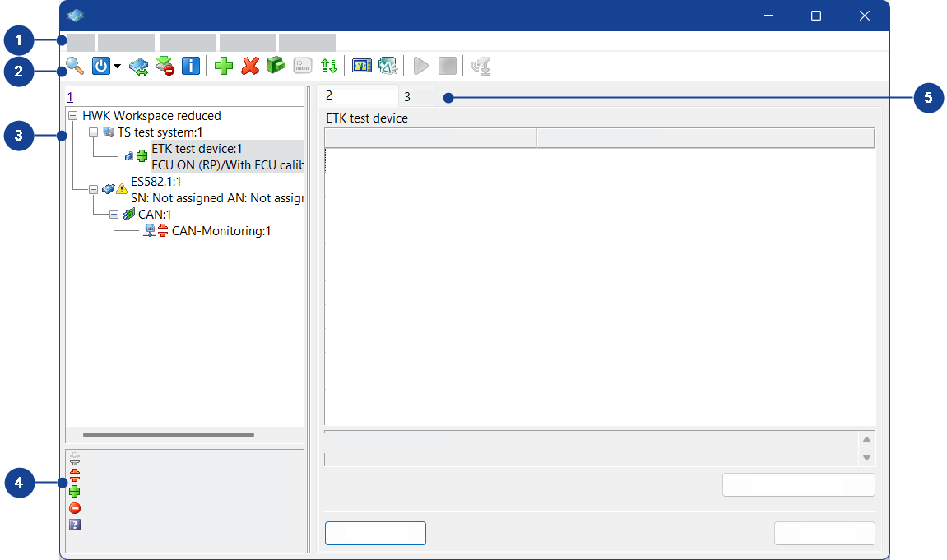Click the magnifying glass search hardware icon
947x560 pixels.
(75, 66)
